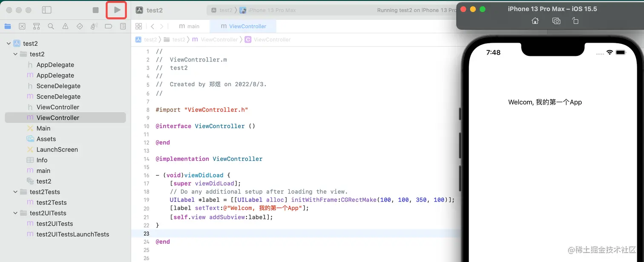Open ViewController class in jump bar
Viewport: 644px width, 262px height.
(267, 39)
